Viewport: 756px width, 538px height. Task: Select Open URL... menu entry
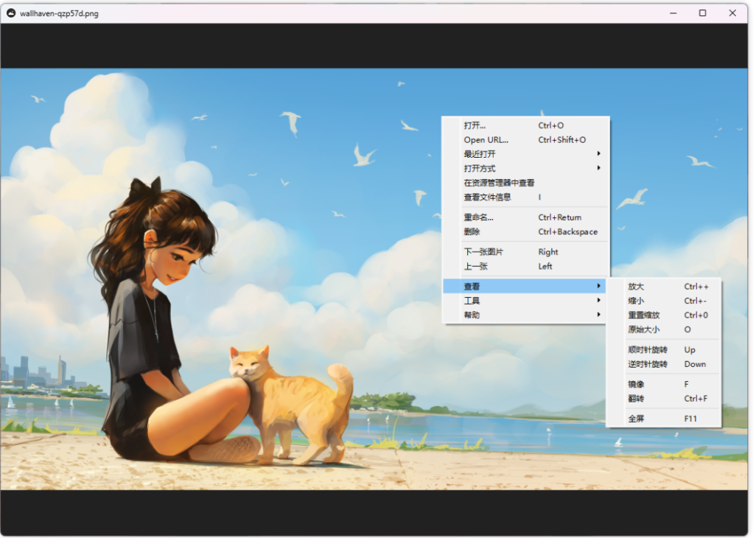(x=525, y=140)
